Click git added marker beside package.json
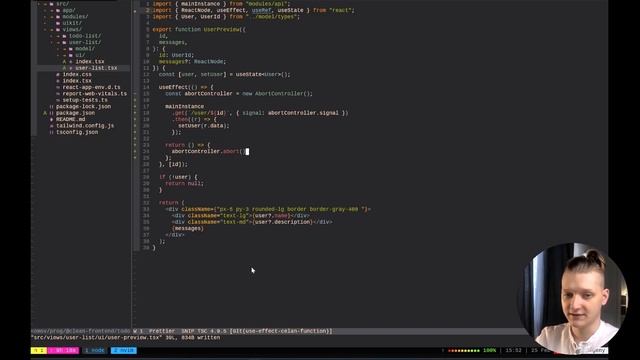The height and width of the screenshot is (360, 640). [45, 113]
